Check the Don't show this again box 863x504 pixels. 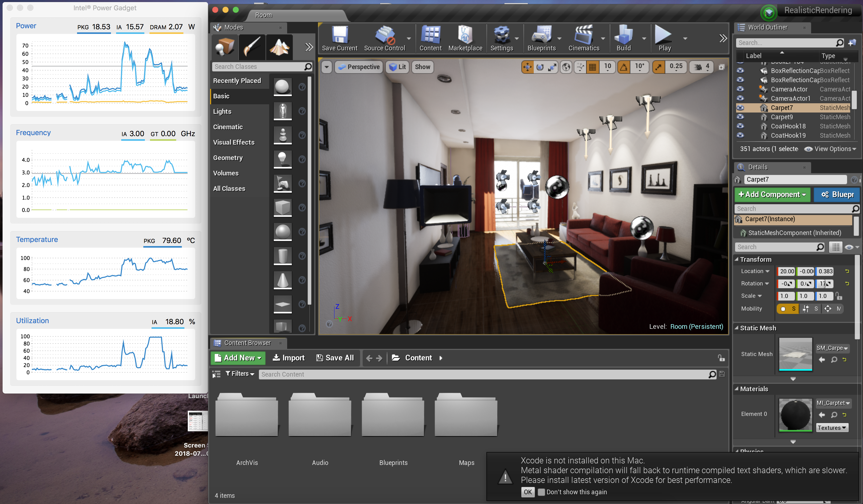click(x=541, y=492)
